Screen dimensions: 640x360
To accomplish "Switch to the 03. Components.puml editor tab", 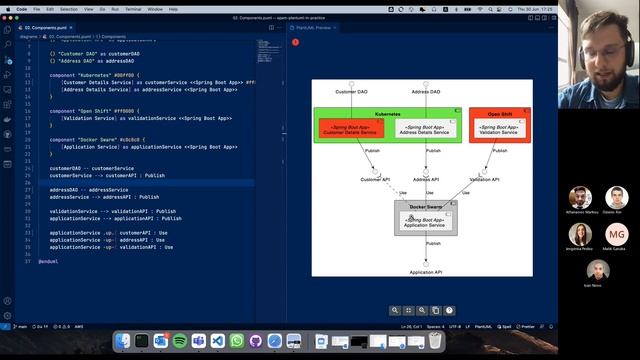I will tap(45, 28).
